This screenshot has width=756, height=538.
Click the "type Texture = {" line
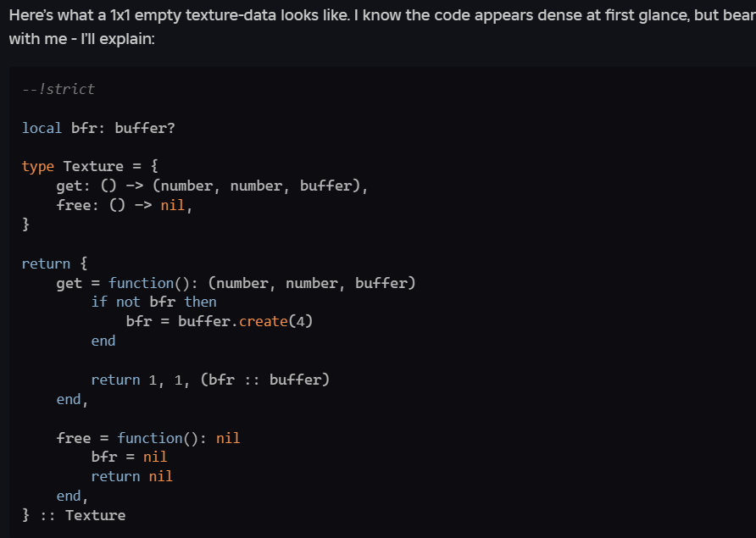(89, 166)
